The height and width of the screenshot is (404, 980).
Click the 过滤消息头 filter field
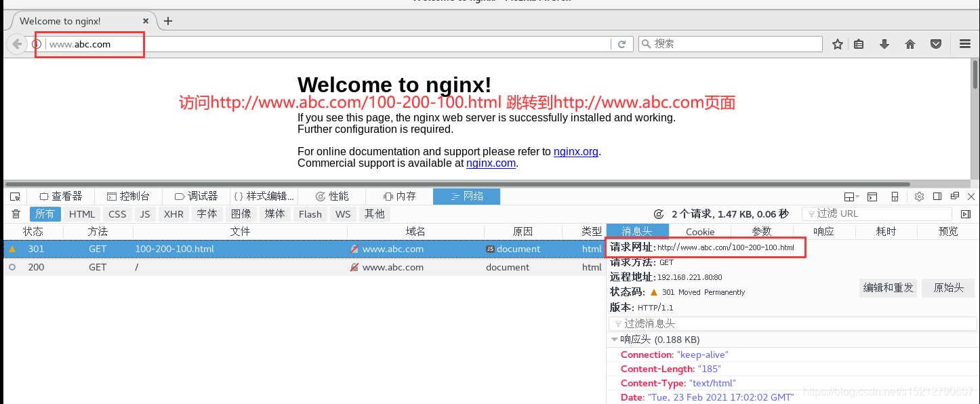coord(792,324)
